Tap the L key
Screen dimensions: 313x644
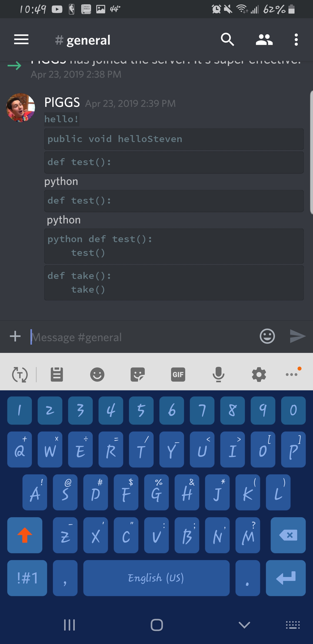tap(278, 492)
